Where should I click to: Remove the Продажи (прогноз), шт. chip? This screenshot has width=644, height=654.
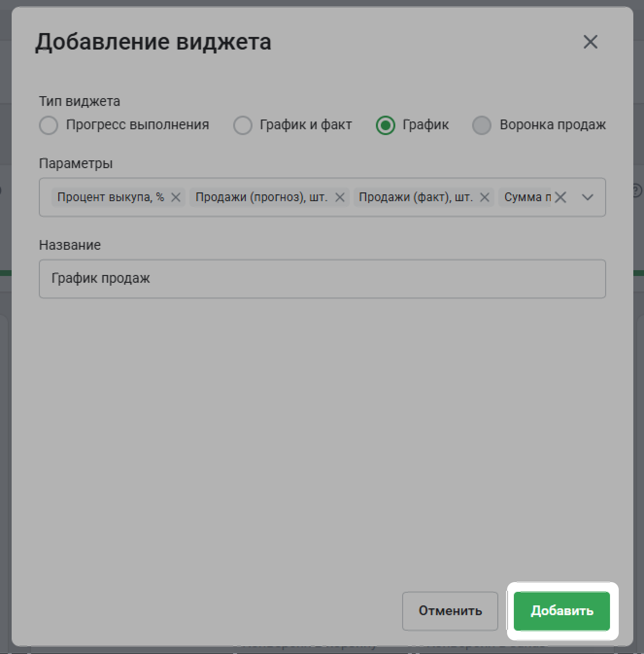click(340, 197)
